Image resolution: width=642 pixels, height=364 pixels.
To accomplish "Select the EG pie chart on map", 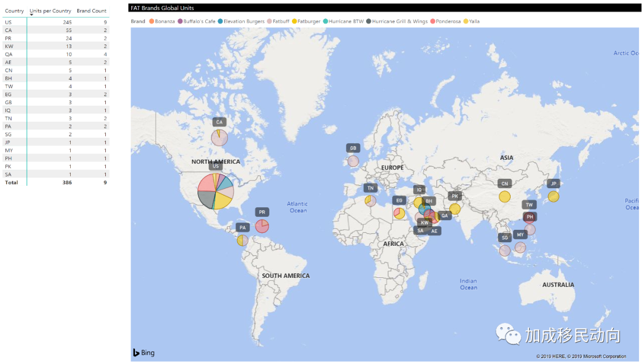I will [x=399, y=213].
